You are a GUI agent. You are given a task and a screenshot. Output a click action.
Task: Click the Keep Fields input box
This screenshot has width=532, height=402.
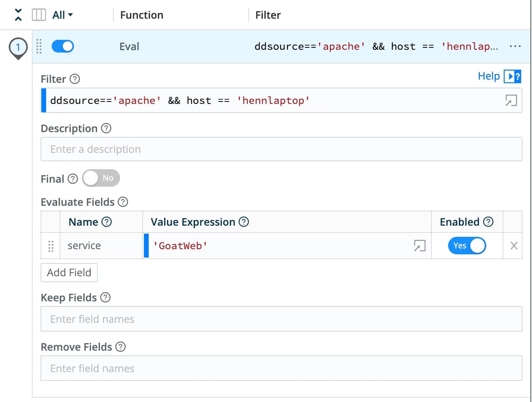pyautogui.click(x=281, y=319)
